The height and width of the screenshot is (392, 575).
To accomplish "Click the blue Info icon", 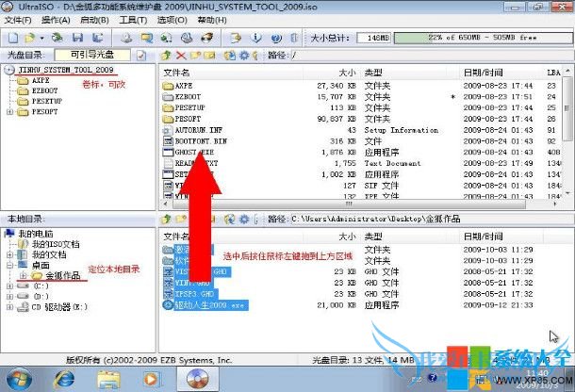I will pos(256,38).
